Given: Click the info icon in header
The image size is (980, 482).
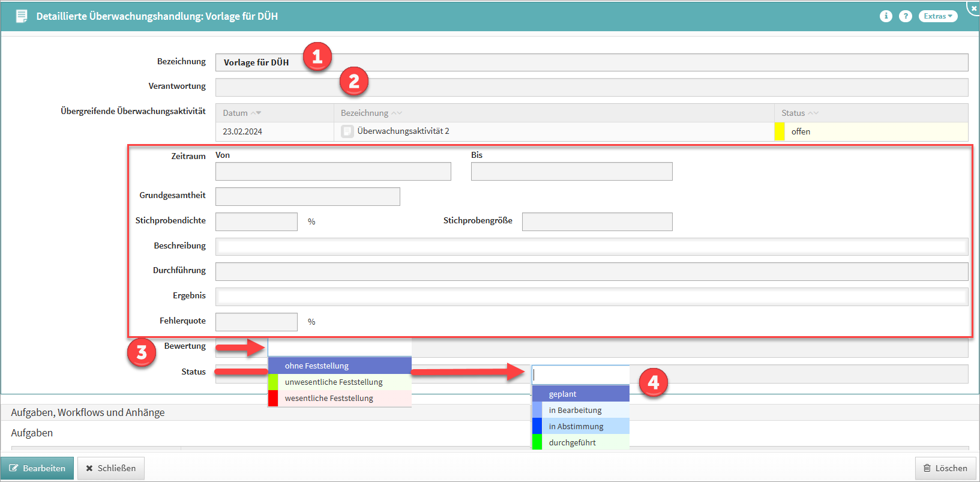Looking at the screenshot, I should click(886, 16).
